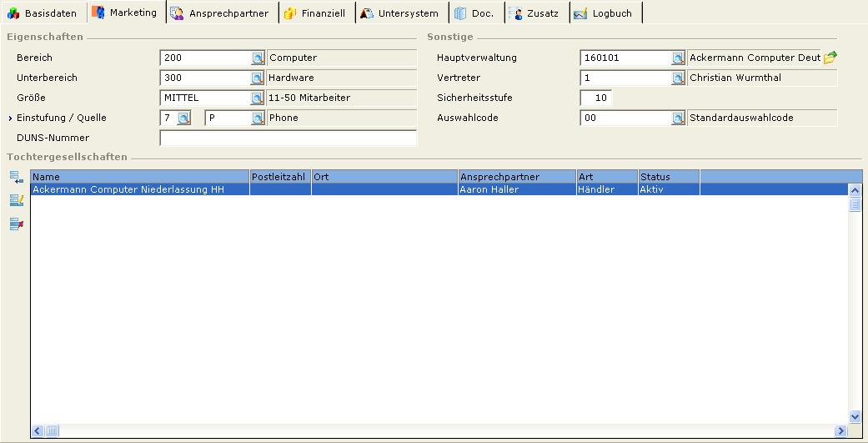The image size is (868, 443).
Task: Click the vertical scrollbar thumb
Action: pyautogui.click(x=855, y=204)
